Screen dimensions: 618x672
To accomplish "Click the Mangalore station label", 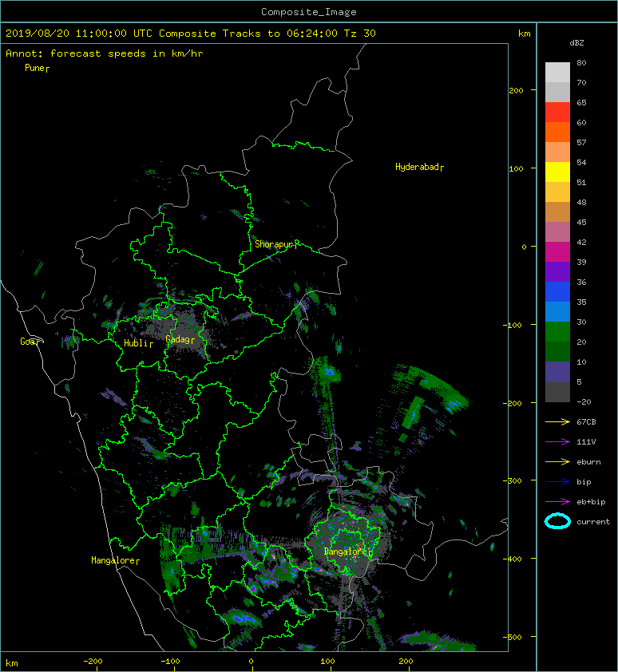I will click(x=113, y=560).
